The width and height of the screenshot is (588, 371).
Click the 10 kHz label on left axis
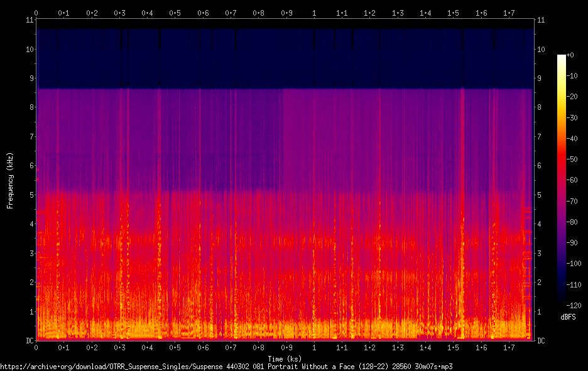click(30, 50)
